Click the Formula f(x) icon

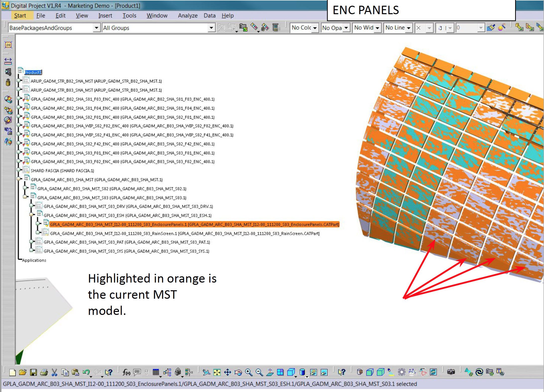126,372
